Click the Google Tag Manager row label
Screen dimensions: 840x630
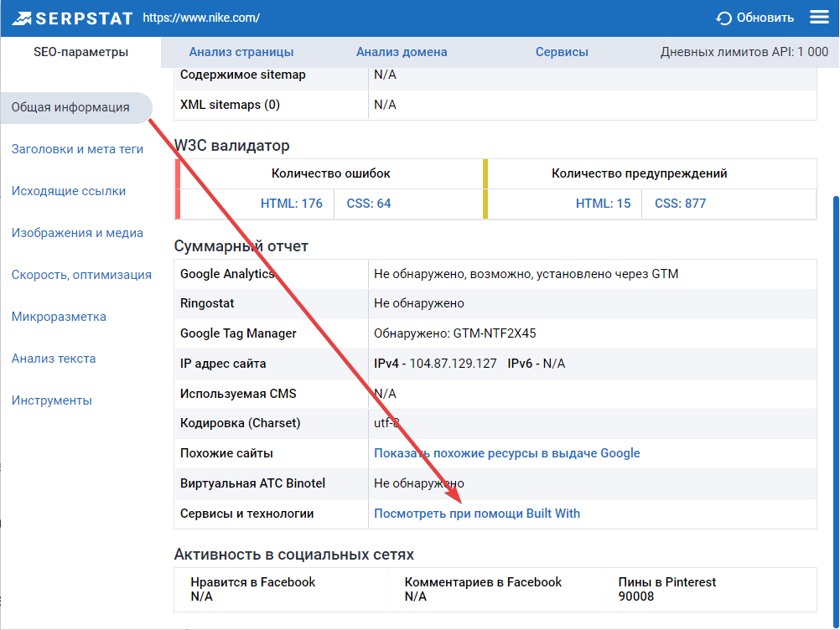click(238, 333)
